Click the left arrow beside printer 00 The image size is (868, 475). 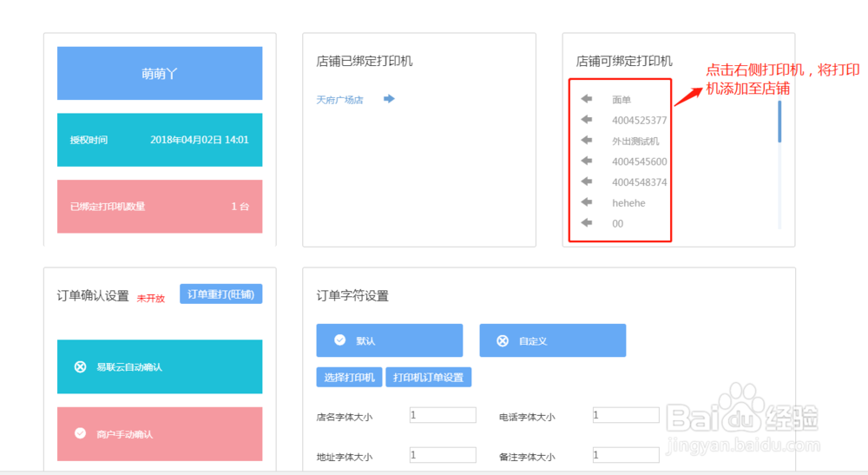tap(587, 223)
